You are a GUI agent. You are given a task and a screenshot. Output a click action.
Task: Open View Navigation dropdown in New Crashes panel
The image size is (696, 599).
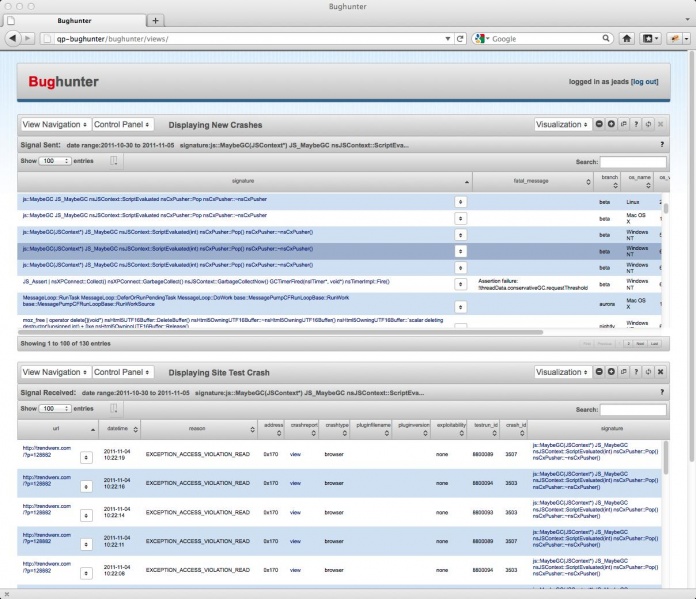click(55, 124)
